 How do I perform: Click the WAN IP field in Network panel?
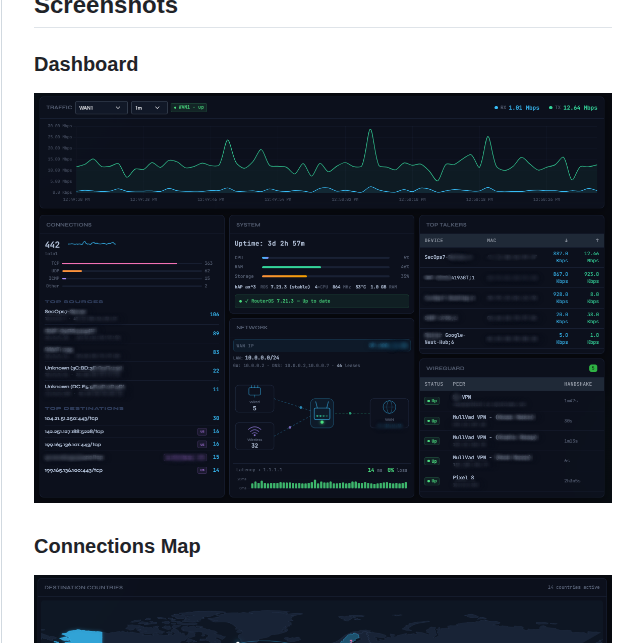tap(322, 346)
